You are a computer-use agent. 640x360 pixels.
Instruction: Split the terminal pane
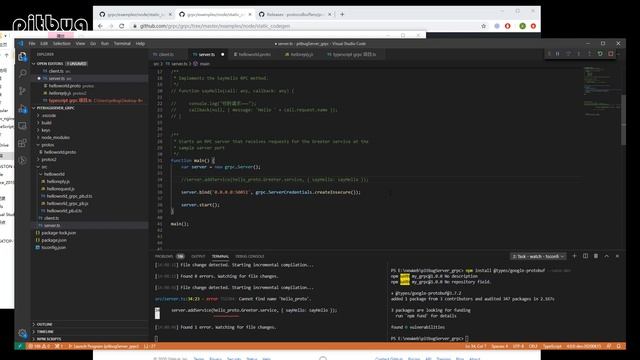[x=585, y=256]
